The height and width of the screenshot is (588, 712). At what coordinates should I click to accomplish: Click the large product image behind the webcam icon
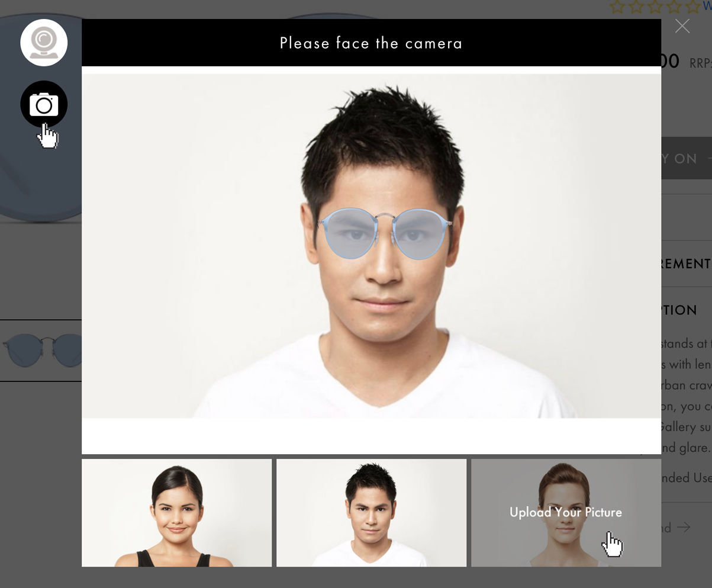click(36, 178)
